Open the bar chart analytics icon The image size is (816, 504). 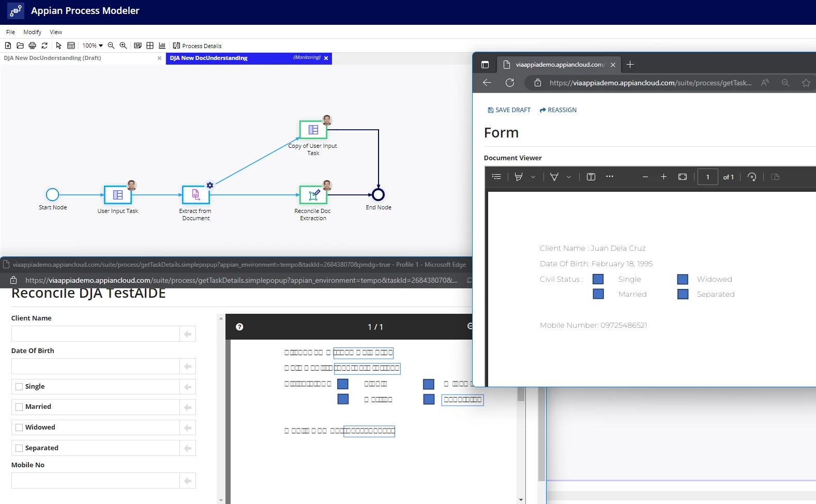[x=162, y=45]
